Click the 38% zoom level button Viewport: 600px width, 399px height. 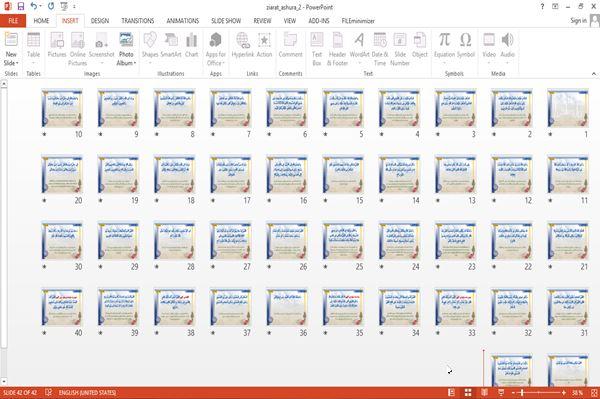point(577,392)
